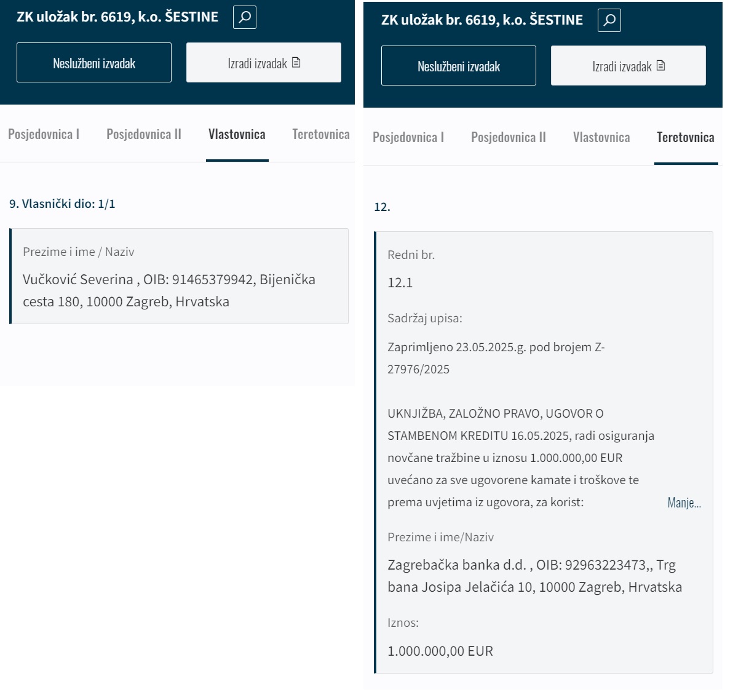
Task: Click the document icon on the right Izradi izvadak button
Action: point(660,66)
